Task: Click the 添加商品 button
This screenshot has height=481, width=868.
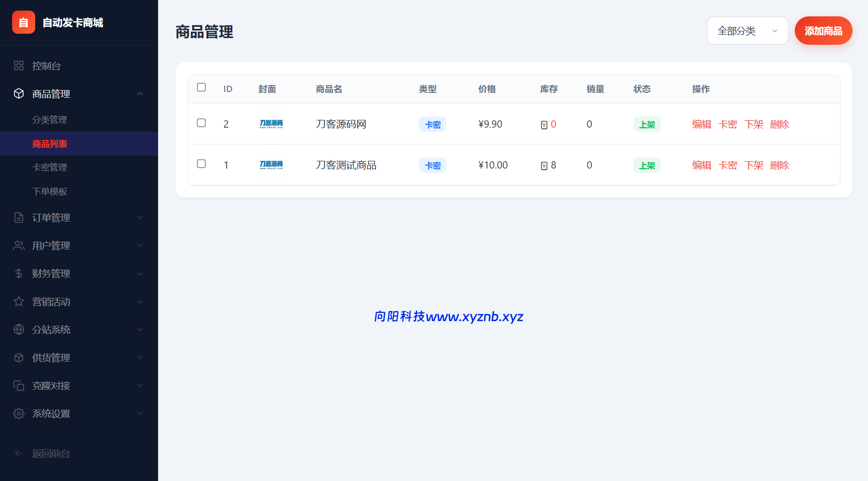Action: click(x=823, y=30)
